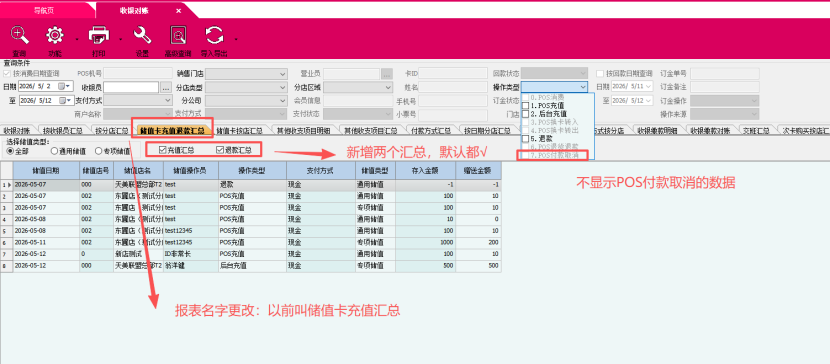Screen dimensions: 830x364
Task: Click the 姓名 input field
Action: coord(453,87)
